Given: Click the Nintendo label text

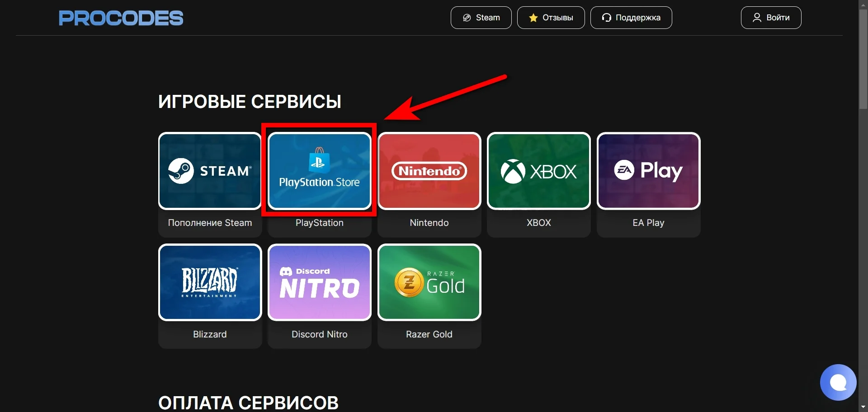Looking at the screenshot, I should point(429,223).
